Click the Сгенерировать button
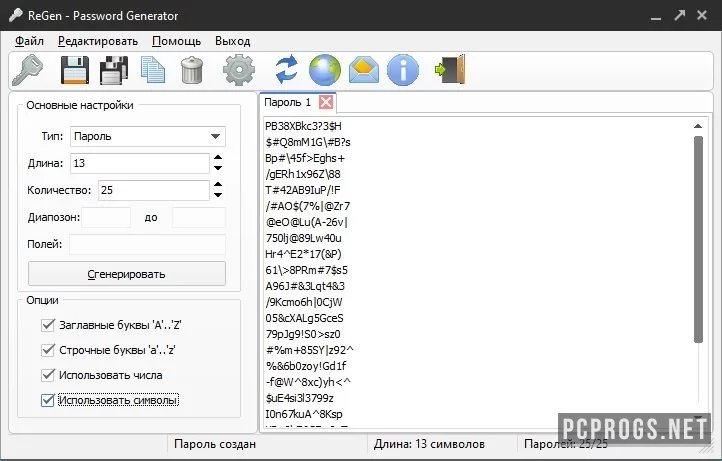Screen dimensions: 722x461 [127, 274]
